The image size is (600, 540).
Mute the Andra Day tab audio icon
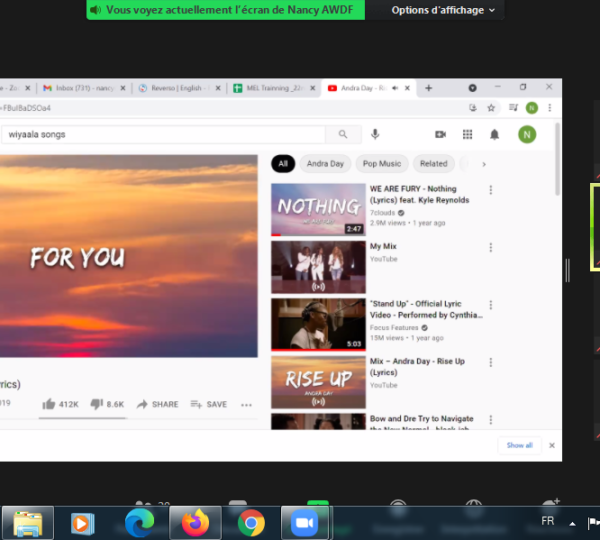395,88
